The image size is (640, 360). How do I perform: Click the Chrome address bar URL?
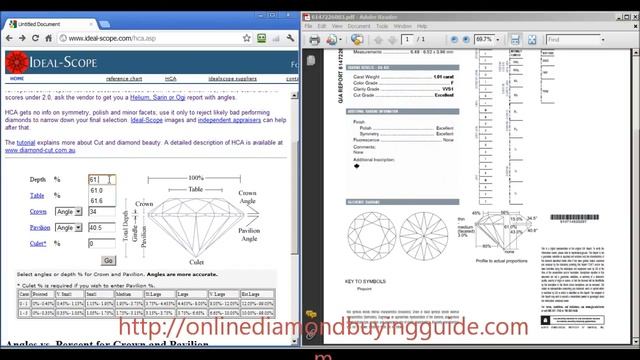112,38
